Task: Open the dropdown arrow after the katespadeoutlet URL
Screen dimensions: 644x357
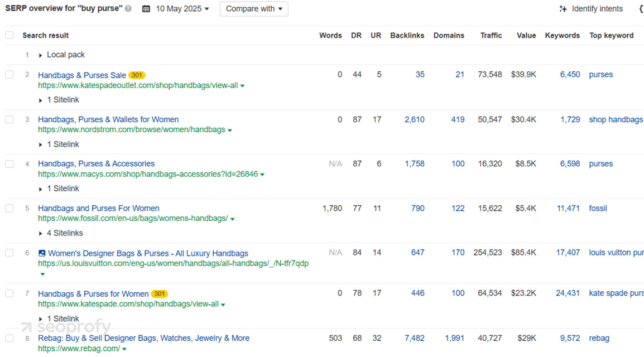Action: [242, 86]
